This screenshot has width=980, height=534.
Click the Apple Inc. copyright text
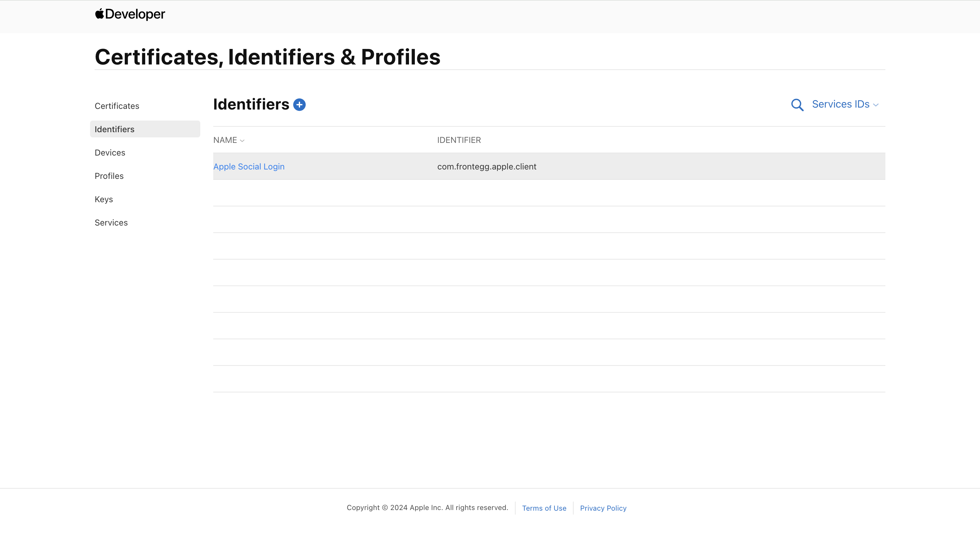pos(427,507)
